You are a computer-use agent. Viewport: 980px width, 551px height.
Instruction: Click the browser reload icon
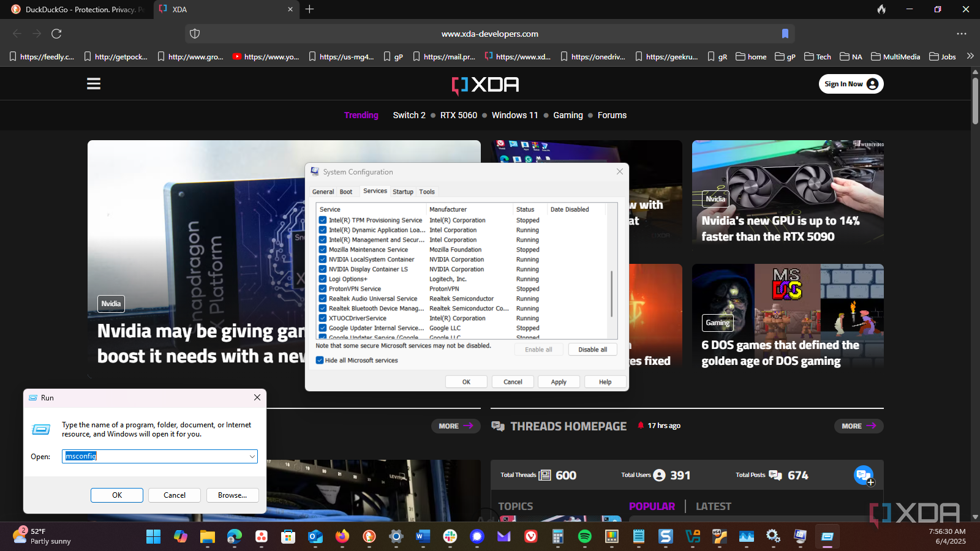(56, 34)
